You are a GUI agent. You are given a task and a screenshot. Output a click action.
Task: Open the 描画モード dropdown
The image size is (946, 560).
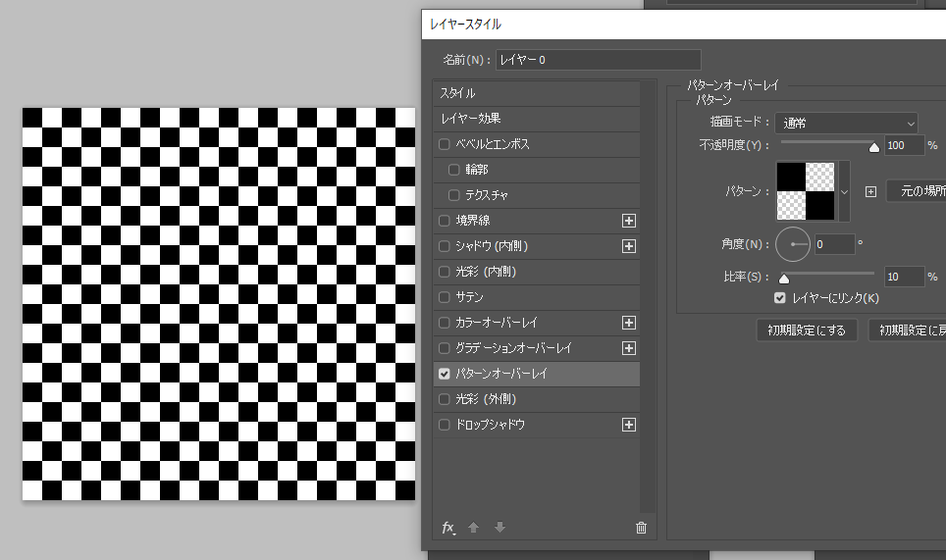point(846,124)
